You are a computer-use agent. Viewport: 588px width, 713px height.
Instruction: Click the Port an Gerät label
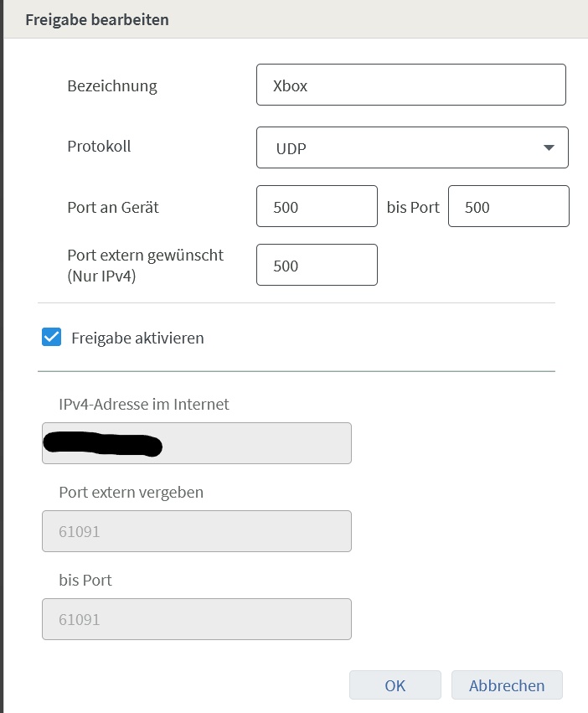tap(113, 207)
